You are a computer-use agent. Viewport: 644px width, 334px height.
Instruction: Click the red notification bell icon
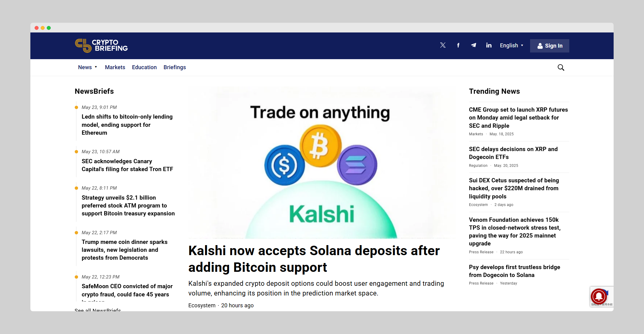pos(598,296)
